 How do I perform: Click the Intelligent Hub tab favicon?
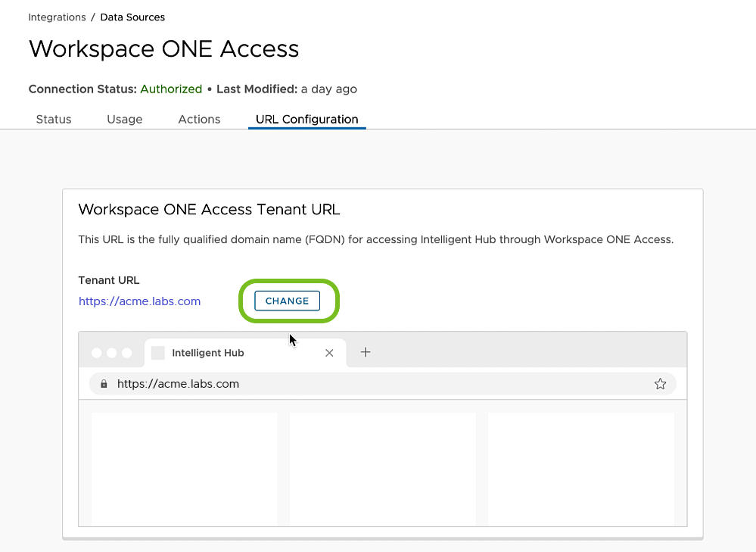[158, 353]
